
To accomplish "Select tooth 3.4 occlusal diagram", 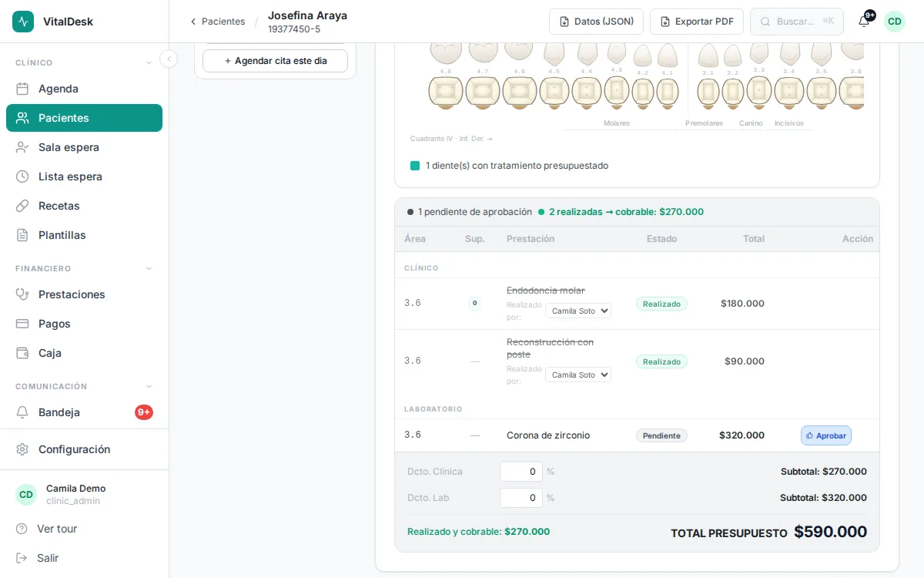I will coord(789,92).
